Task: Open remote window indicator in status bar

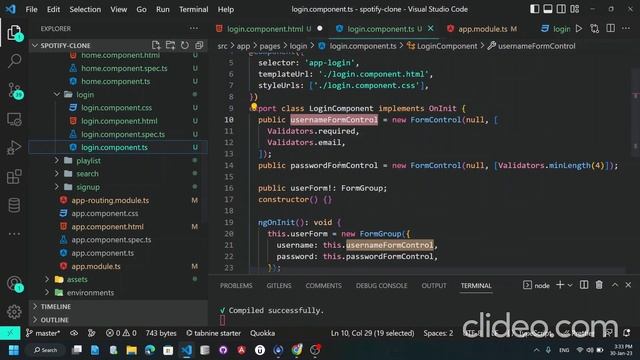Action: click(x=10, y=333)
